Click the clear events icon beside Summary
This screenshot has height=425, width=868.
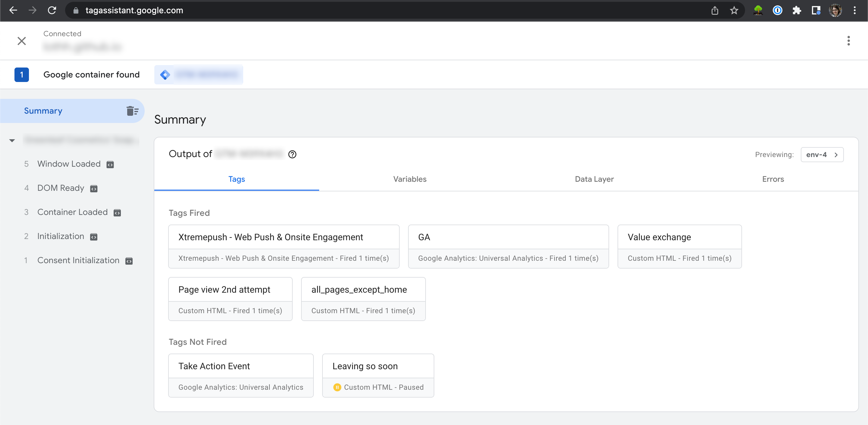click(x=132, y=111)
